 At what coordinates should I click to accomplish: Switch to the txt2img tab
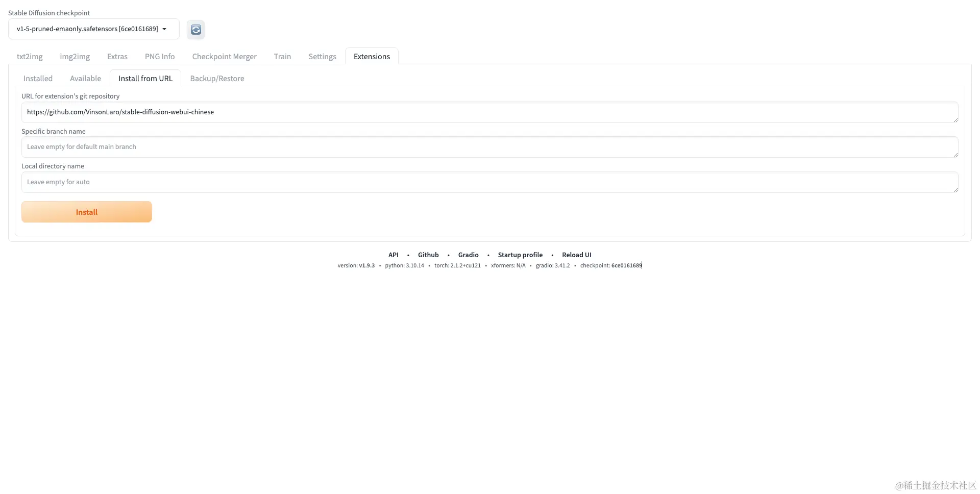pyautogui.click(x=29, y=56)
